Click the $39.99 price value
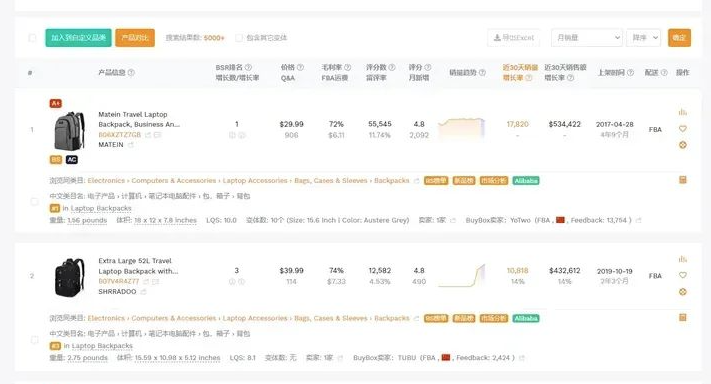 291,271
